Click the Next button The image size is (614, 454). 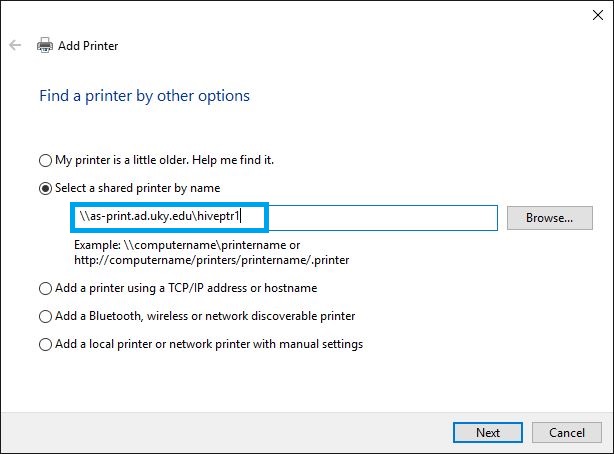[488, 432]
